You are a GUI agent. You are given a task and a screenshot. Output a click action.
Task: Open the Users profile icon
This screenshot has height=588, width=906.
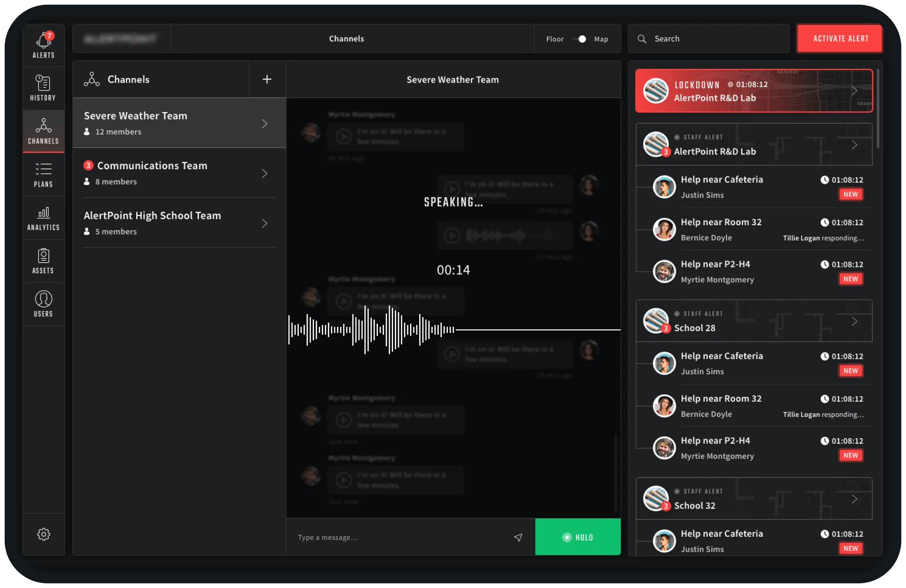click(x=43, y=299)
